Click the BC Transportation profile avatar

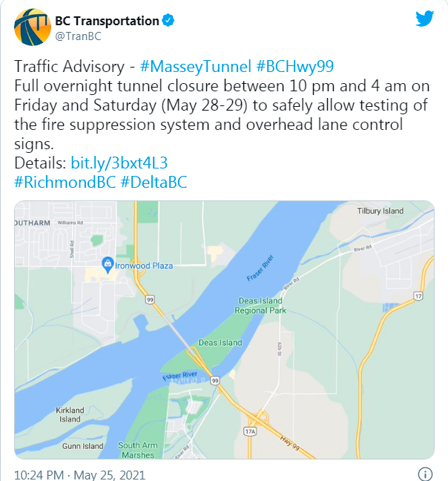click(33, 27)
